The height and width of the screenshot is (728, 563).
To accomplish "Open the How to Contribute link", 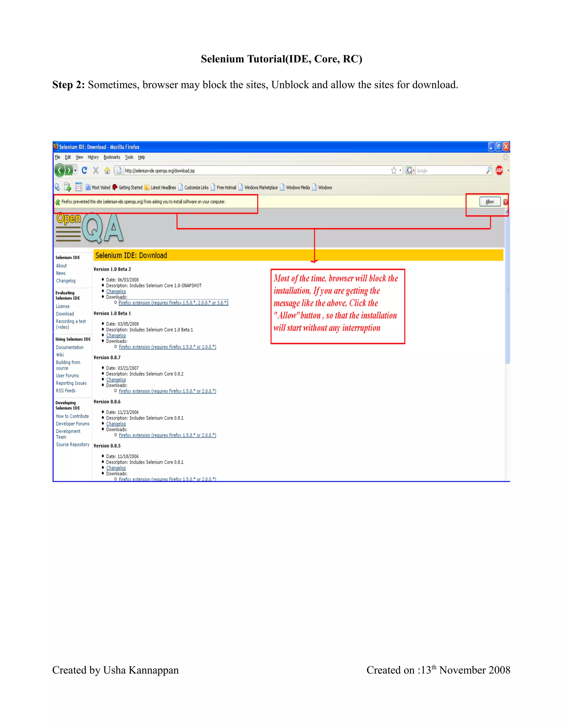I will (x=72, y=416).
